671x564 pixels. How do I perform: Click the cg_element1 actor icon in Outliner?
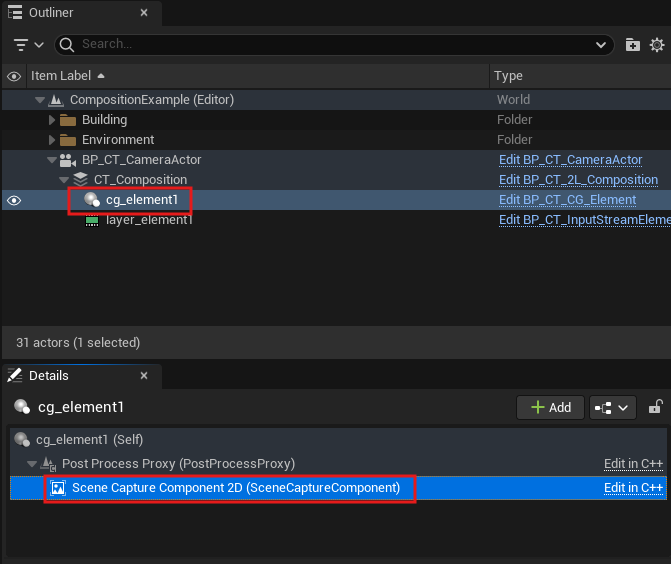pos(92,200)
